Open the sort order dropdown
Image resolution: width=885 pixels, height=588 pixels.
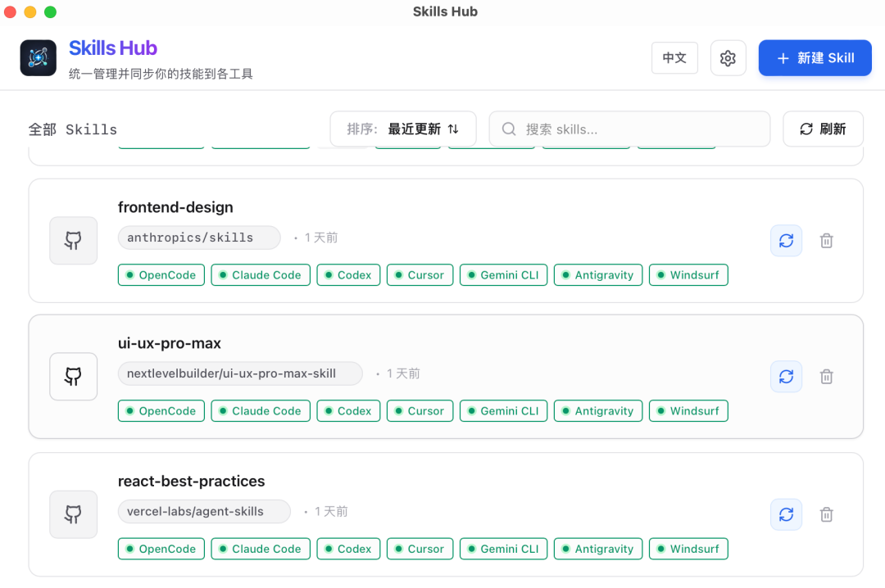click(402, 129)
